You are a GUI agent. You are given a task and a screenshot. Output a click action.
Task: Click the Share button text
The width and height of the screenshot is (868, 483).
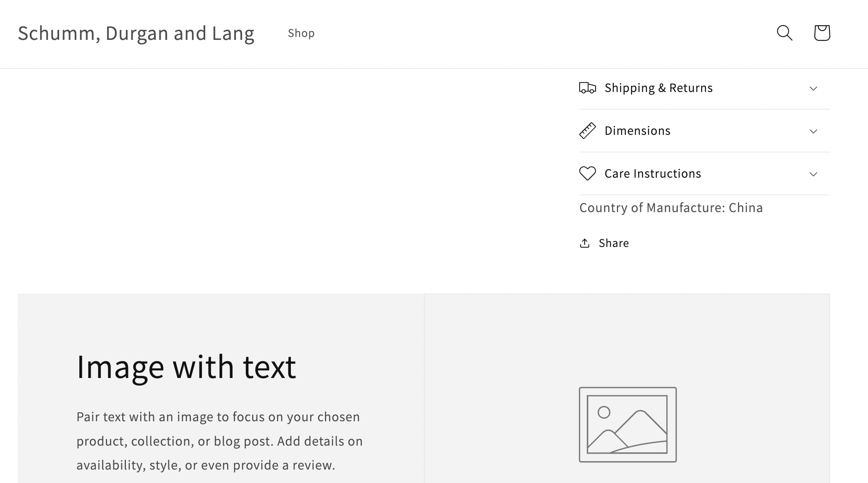pos(614,243)
